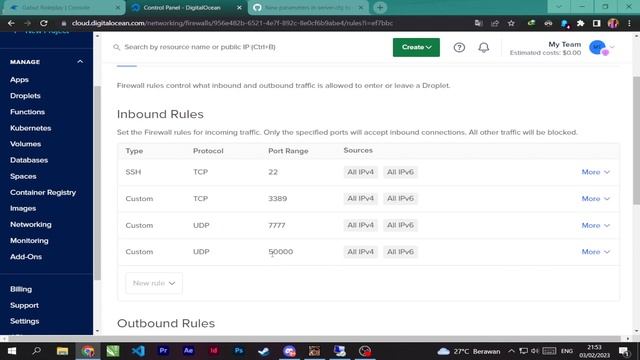Open Windows Start menu
640x360 pixels.
[12, 351]
